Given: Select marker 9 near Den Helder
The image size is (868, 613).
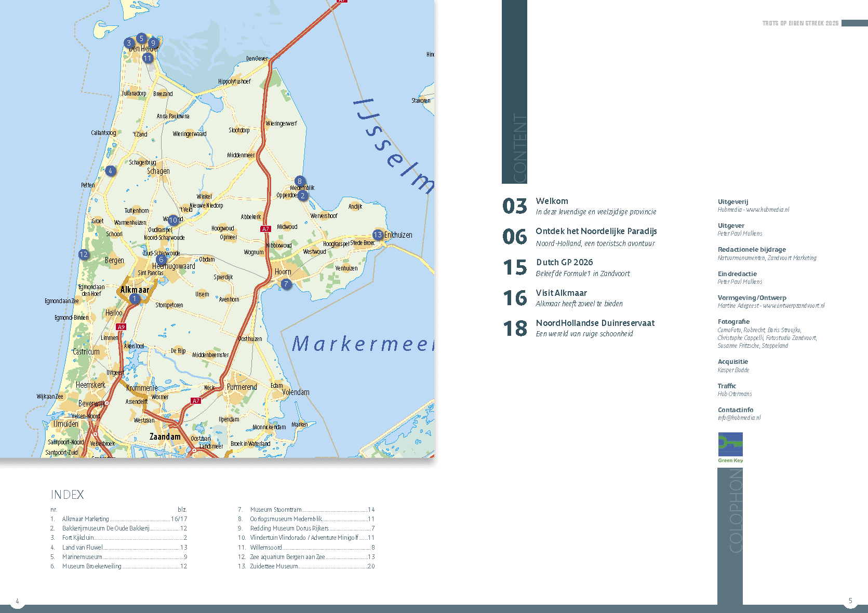Looking at the screenshot, I should coord(153,44).
